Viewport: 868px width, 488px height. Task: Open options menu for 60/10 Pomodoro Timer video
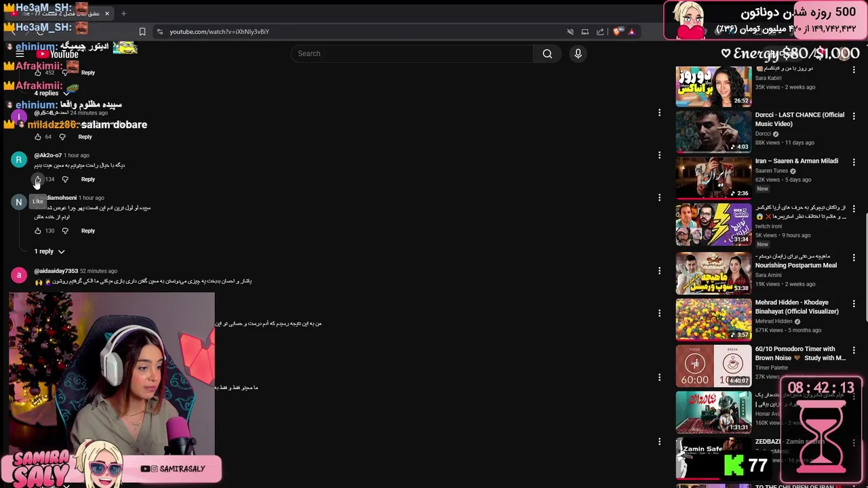pyautogui.click(x=854, y=351)
